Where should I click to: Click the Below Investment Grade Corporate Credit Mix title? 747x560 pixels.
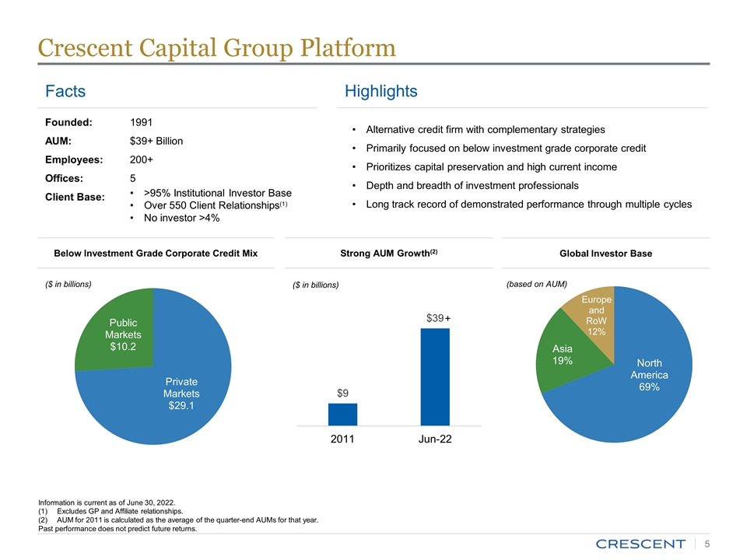click(155, 254)
